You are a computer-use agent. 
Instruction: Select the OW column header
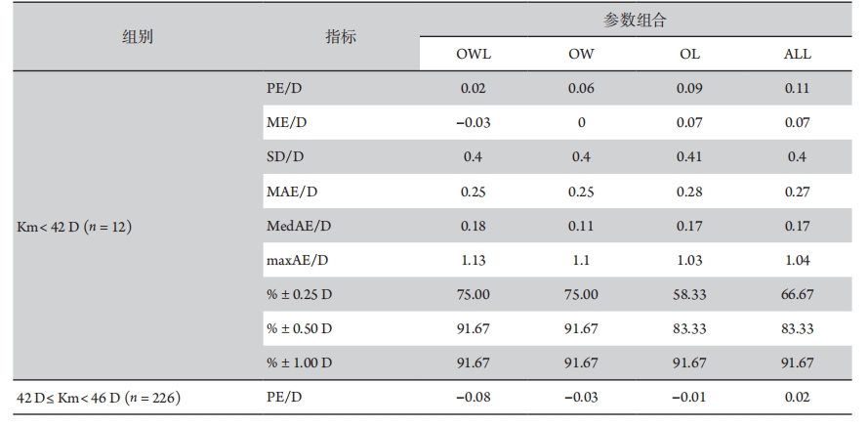[x=581, y=54]
